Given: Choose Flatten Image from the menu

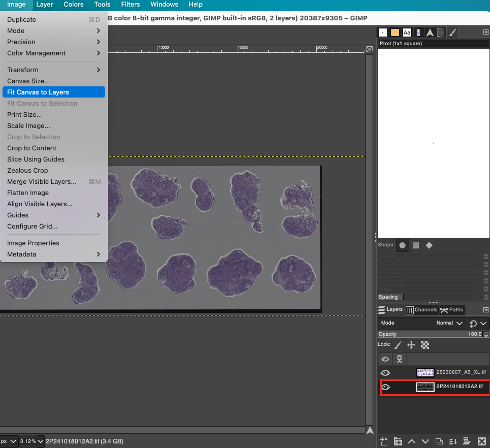Looking at the screenshot, I should (27, 193).
